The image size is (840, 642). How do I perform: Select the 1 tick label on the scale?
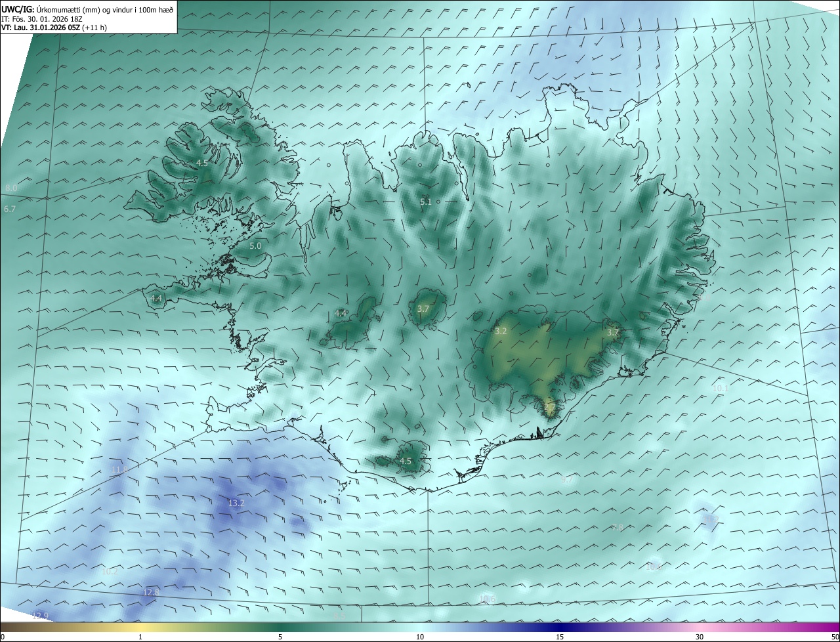[140, 637]
